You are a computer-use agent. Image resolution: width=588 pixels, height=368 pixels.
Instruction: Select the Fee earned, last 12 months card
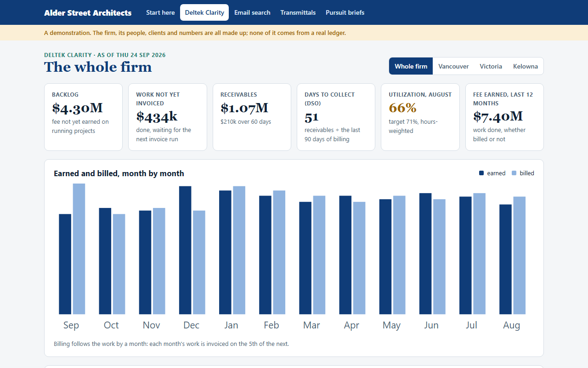(504, 117)
